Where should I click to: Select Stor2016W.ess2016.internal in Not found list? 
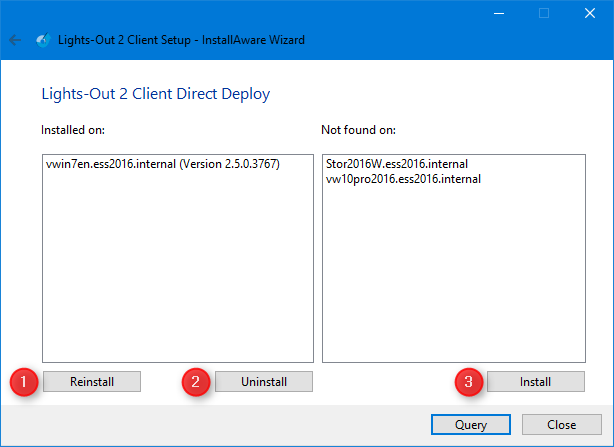tap(397, 164)
